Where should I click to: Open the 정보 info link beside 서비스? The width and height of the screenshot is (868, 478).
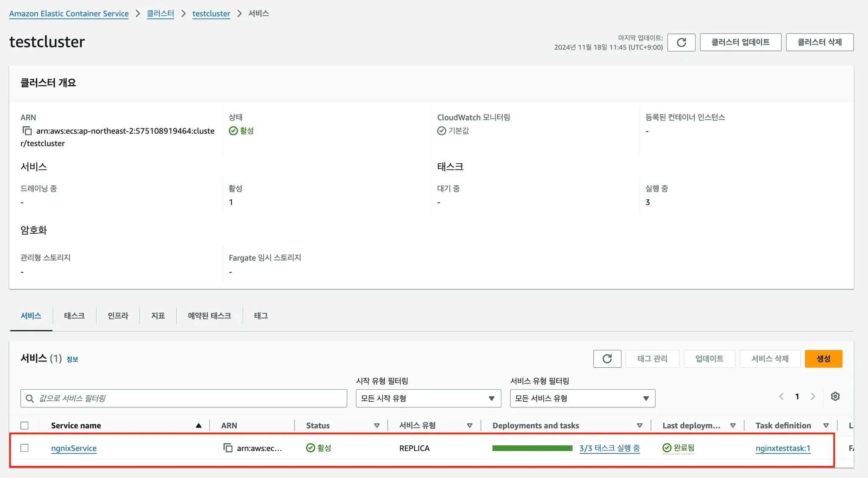coord(72,359)
